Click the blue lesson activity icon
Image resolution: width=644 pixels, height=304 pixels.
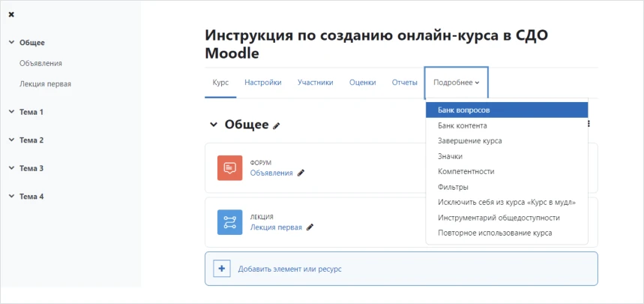pos(229,222)
